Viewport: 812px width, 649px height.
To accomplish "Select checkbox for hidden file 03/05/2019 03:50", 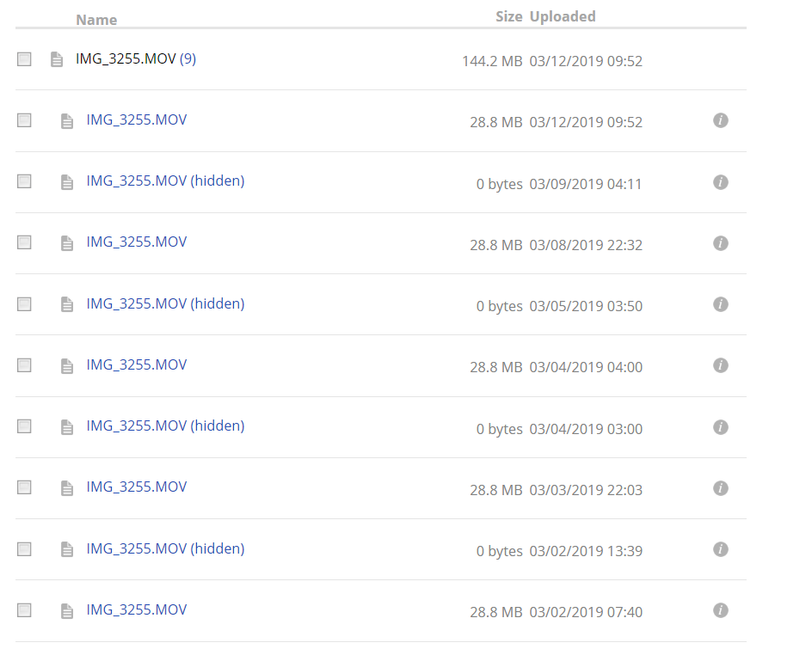I will coord(24,304).
